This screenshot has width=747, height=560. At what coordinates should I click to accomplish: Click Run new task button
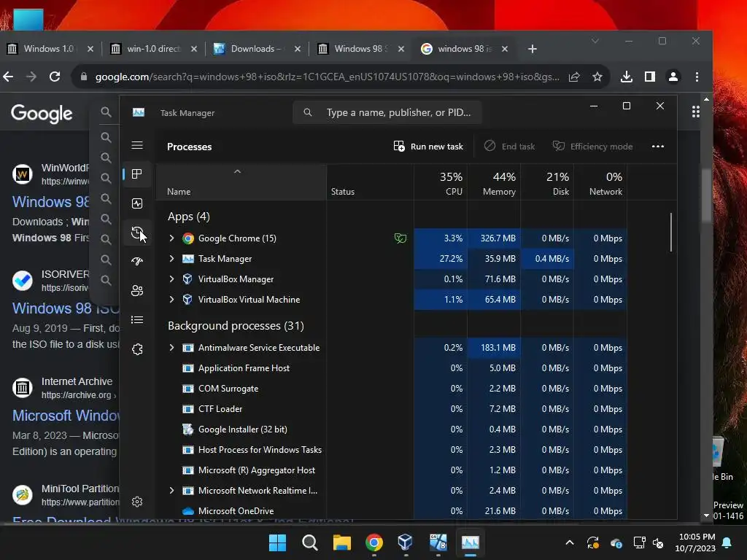point(428,147)
